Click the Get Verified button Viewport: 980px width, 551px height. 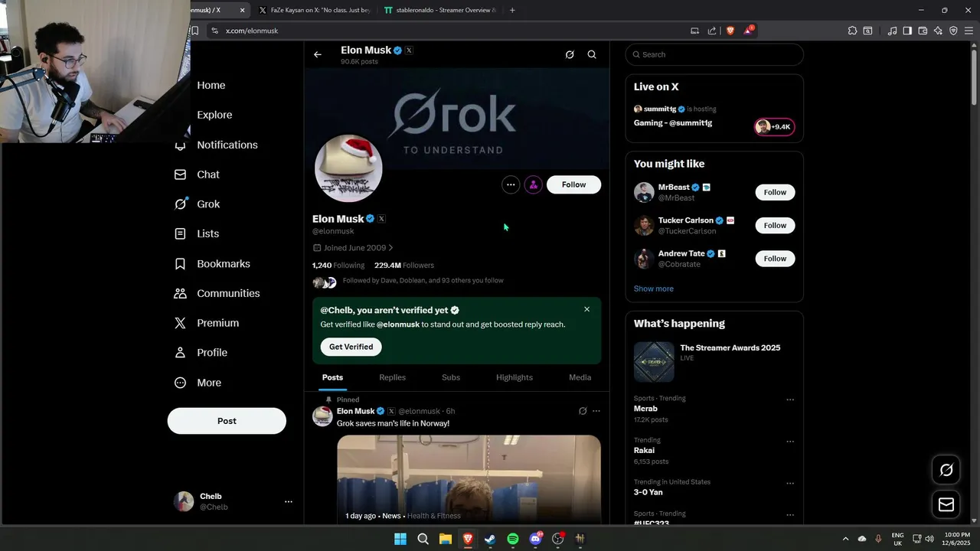pos(351,347)
